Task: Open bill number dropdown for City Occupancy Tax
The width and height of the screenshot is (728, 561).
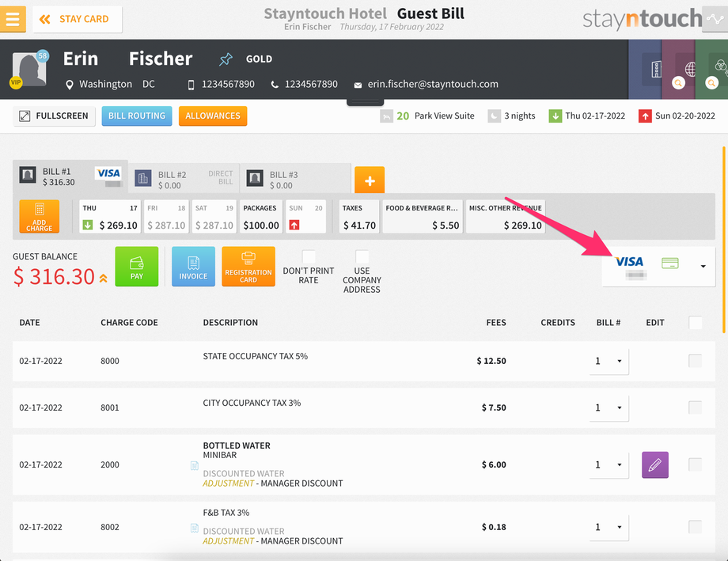Action: [609, 408]
